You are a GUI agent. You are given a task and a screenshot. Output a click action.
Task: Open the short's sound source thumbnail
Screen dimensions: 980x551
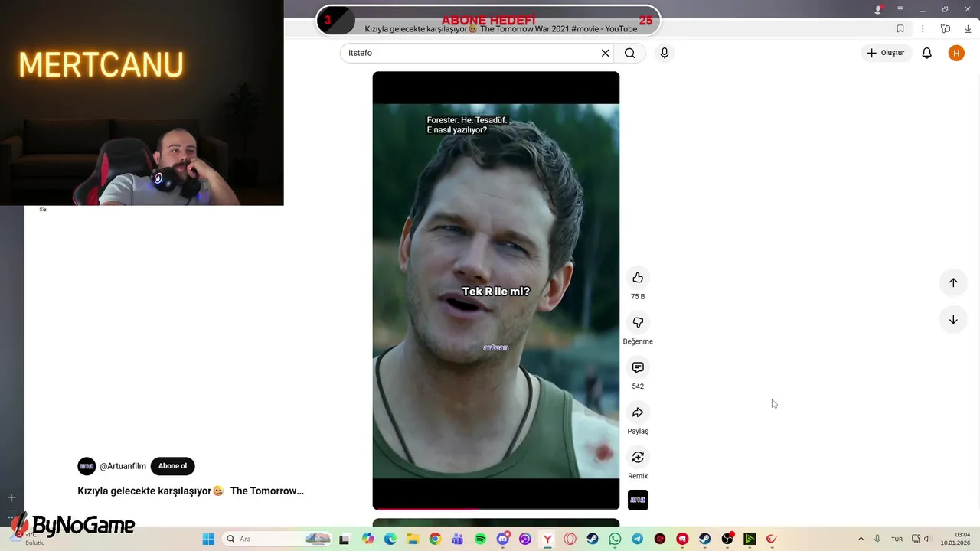(x=638, y=500)
